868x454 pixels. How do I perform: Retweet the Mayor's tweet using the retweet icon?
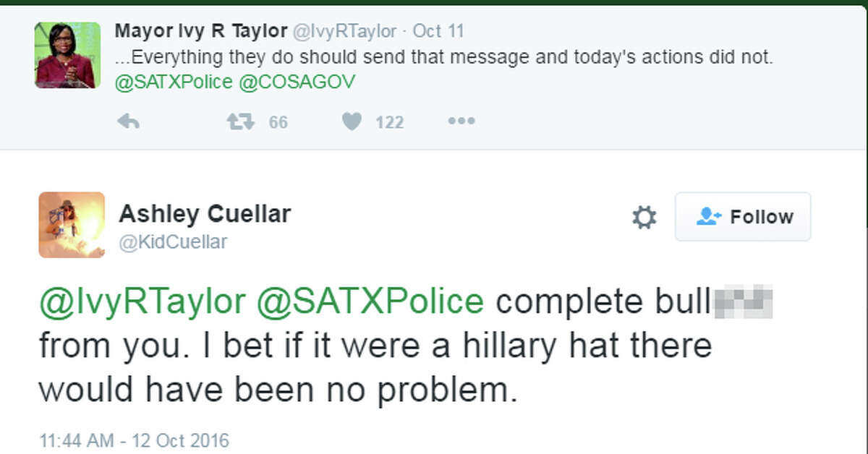pos(240,122)
